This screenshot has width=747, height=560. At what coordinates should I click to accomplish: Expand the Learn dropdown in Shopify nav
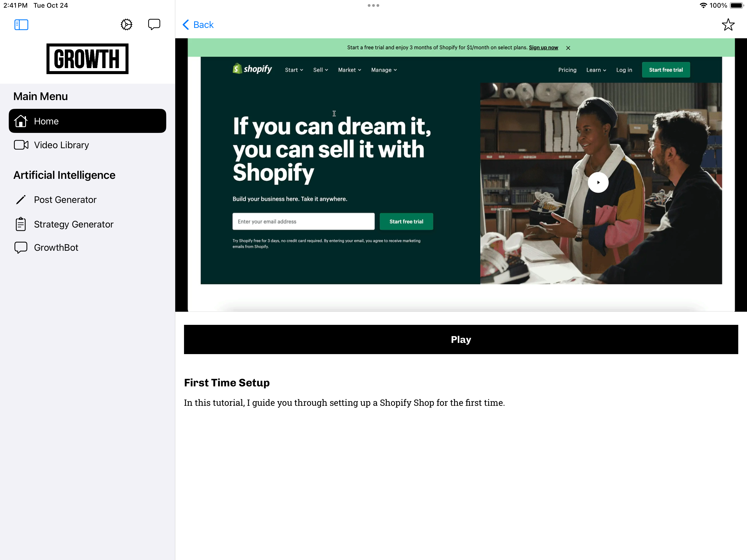click(x=596, y=70)
